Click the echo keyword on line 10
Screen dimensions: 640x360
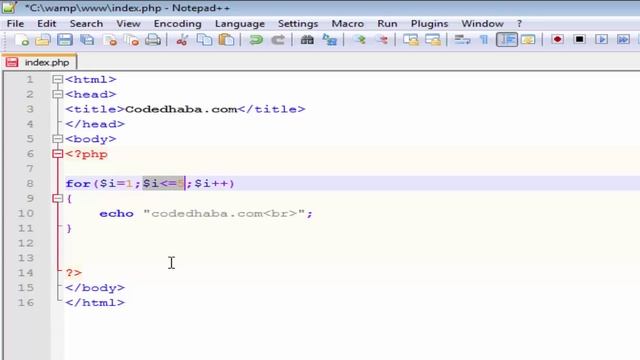[x=116, y=213]
